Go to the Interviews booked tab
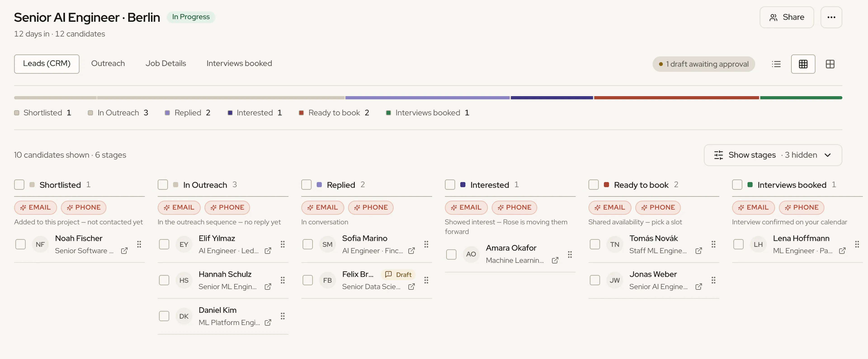Viewport: 868px width, 359px height. click(x=239, y=63)
